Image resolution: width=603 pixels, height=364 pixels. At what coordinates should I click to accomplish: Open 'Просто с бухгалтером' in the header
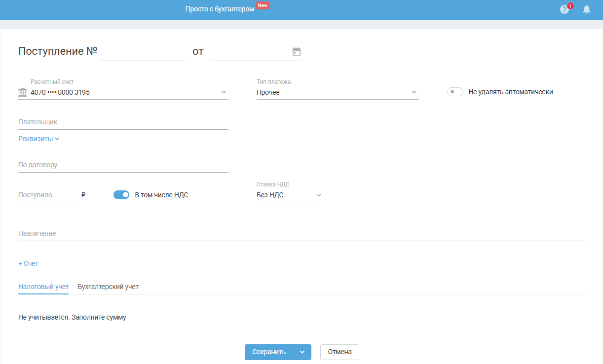[x=220, y=9]
